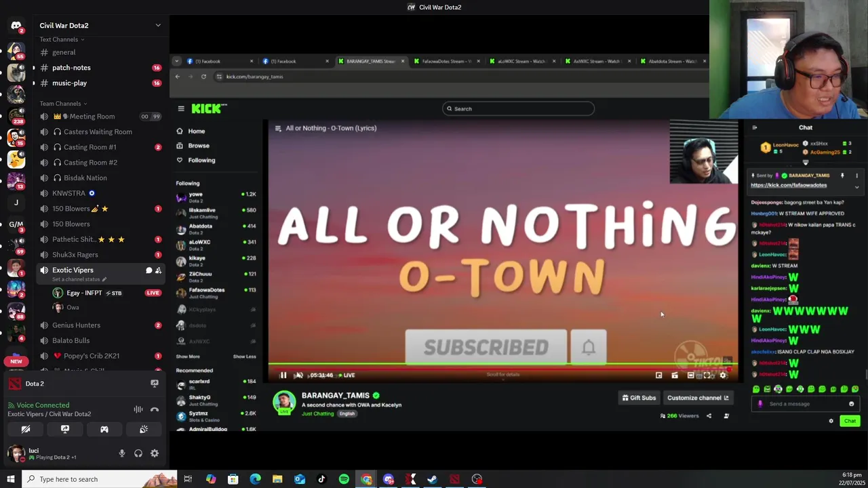Open Kick Browse page
Image resolution: width=868 pixels, height=488 pixels.
pyautogui.click(x=193, y=146)
